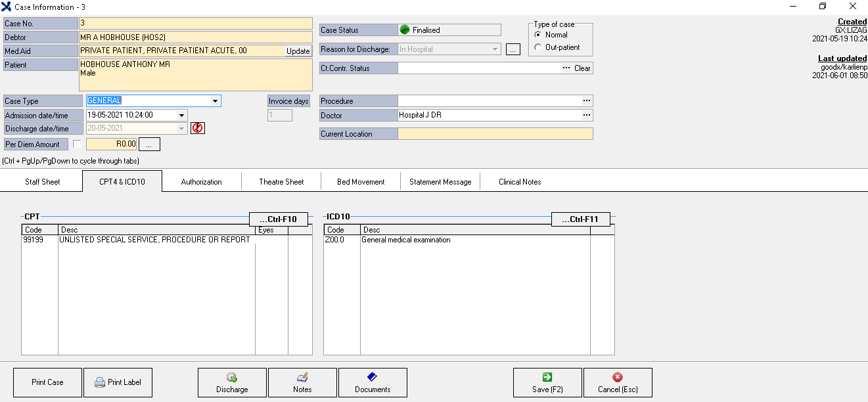Tick the Per Diem Amount checkbox

click(x=78, y=145)
